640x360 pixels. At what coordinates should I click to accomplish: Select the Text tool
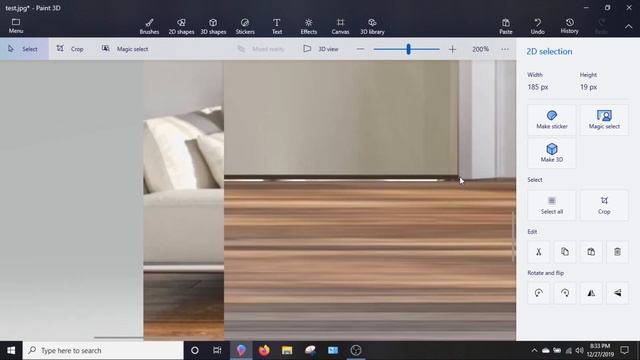point(277,26)
